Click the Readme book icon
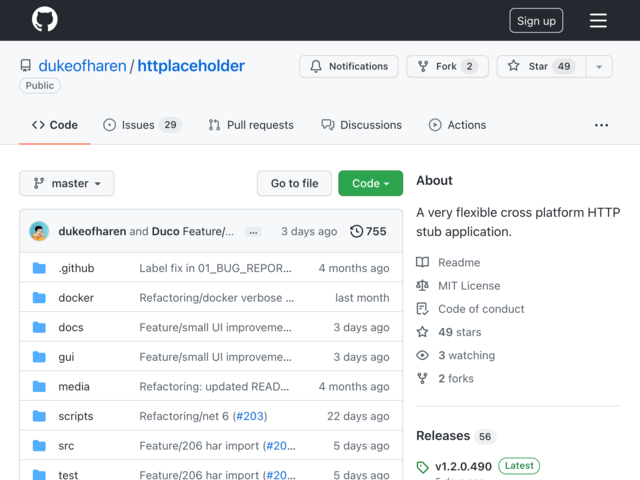 click(422, 262)
